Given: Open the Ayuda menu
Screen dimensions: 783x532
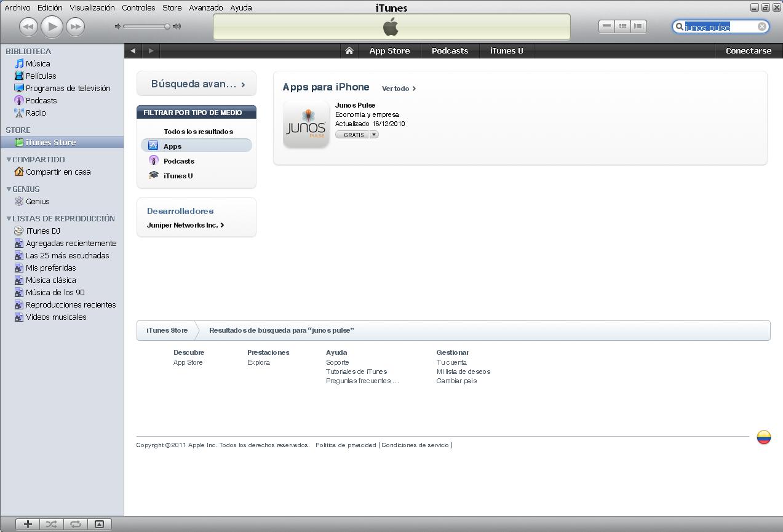Looking at the screenshot, I should 240,7.
